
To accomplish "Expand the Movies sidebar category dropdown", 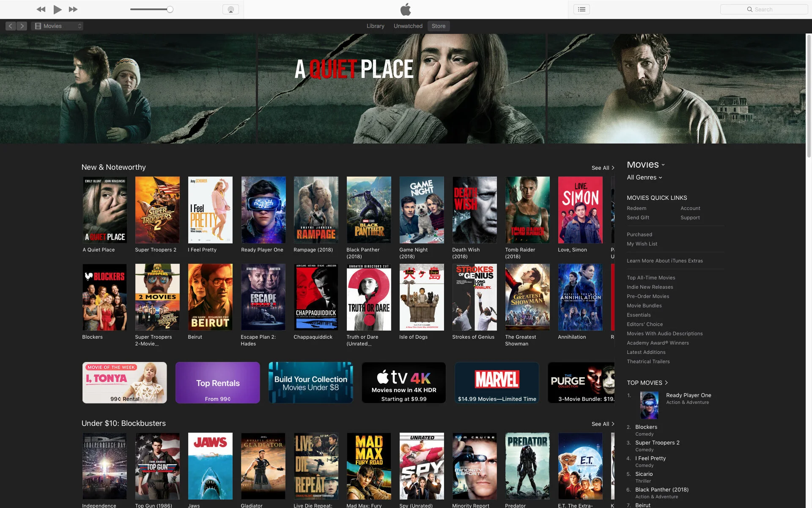I will click(x=646, y=164).
